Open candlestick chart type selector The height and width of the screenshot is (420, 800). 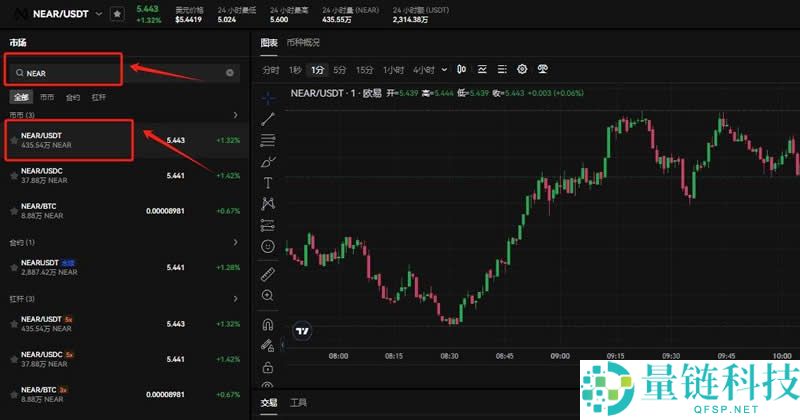click(x=462, y=70)
